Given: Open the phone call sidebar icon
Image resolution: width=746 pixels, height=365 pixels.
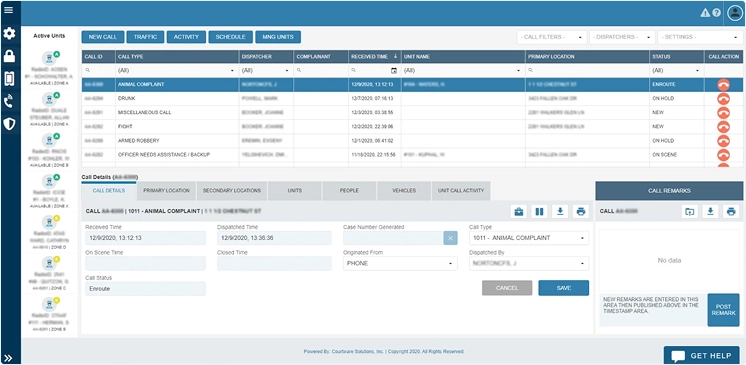Looking at the screenshot, I should [10, 101].
